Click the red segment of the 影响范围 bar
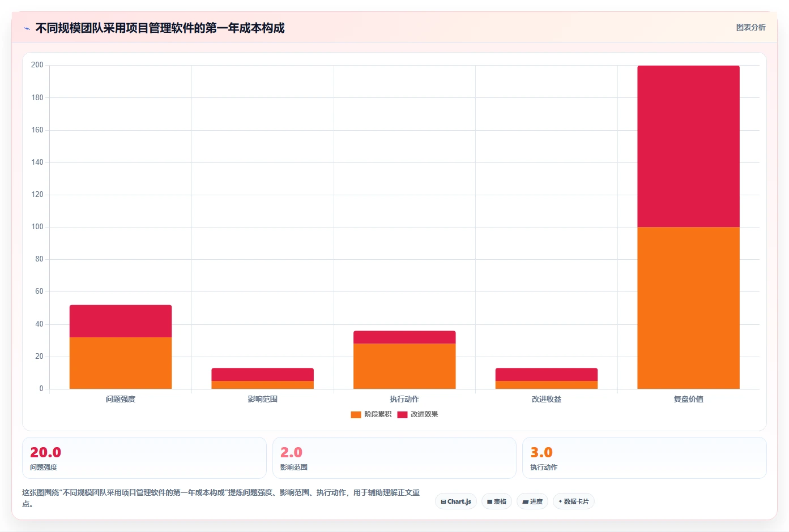This screenshot has height=532, width=789. 262,374
